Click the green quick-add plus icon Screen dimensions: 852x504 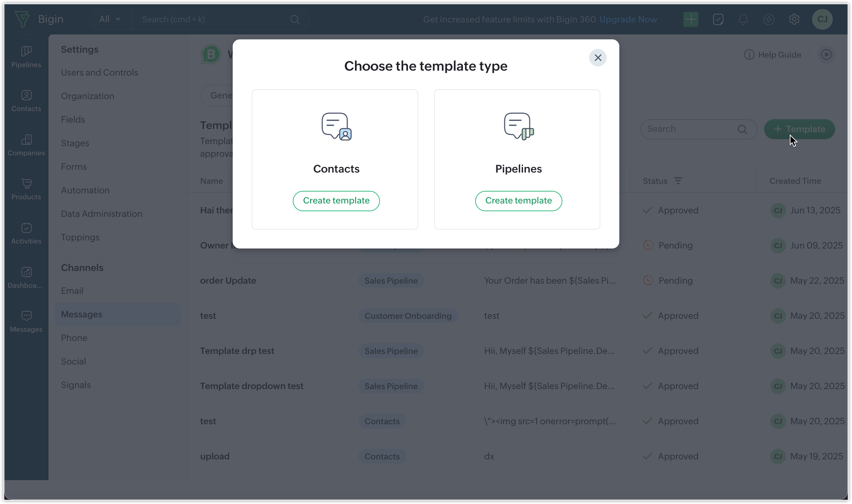click(690, 19)
